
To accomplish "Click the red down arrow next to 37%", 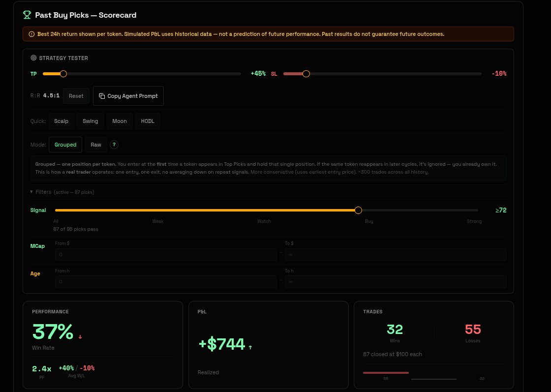I will point(80,337).
